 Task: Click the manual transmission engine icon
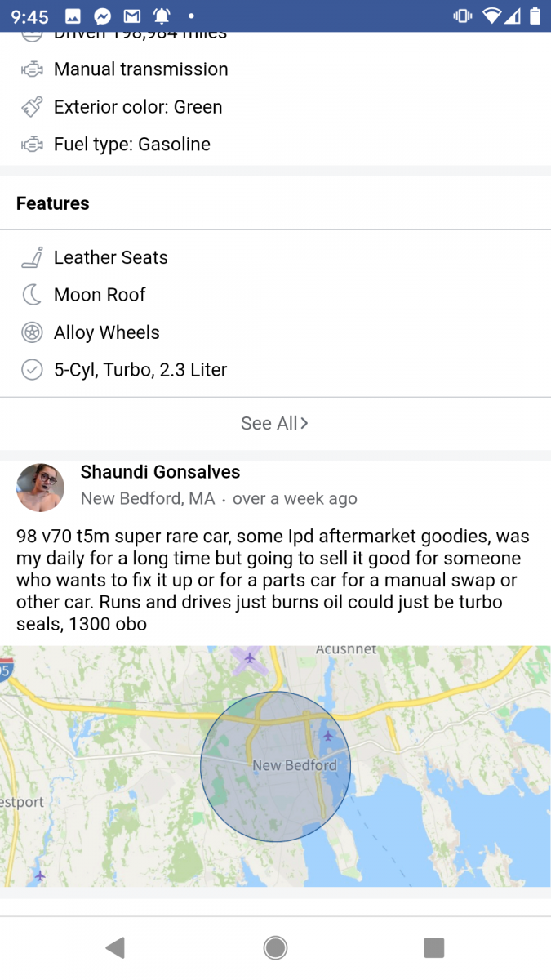[x=31, y=69]
